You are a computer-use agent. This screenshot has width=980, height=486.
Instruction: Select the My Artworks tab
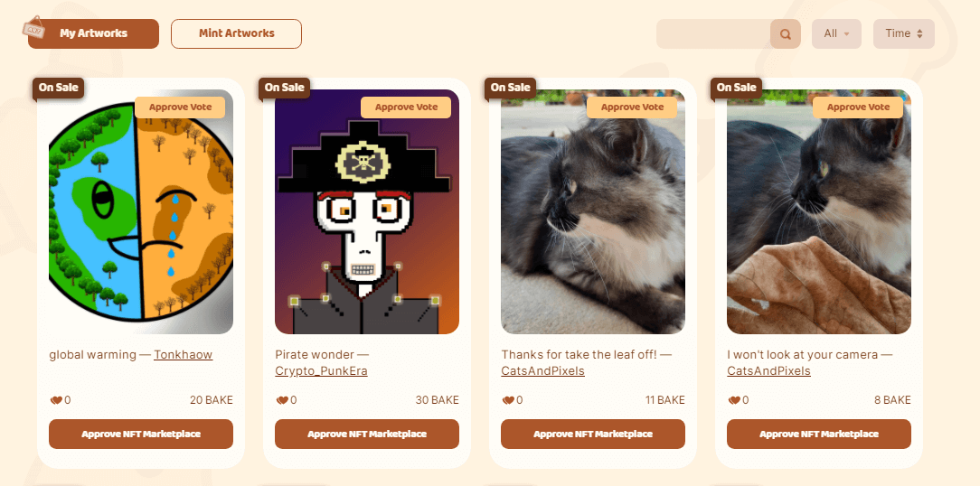94,33
